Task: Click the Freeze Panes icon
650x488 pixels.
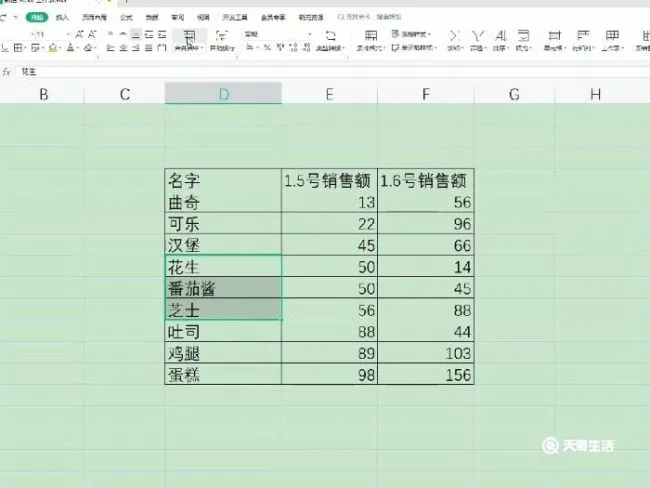Action: point(645,36)
